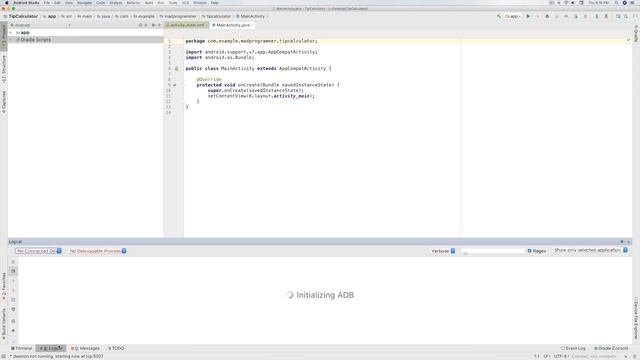Viewport: 640px width, 360px height.
Task: Open the VCS menu
Action: click(x=186, y=2)
